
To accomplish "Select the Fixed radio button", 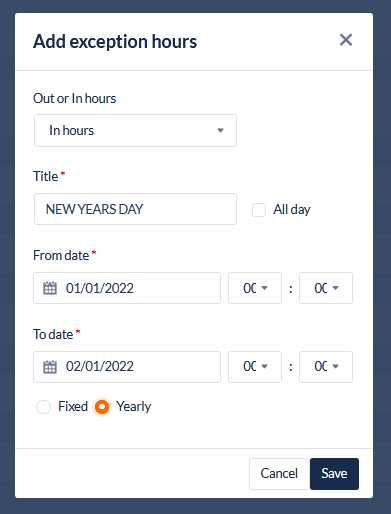I will pos(43,407).
